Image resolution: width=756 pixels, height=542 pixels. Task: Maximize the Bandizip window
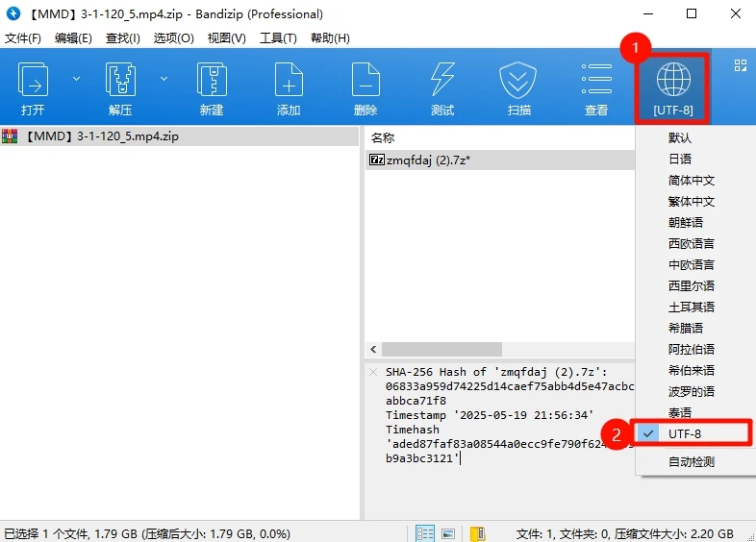(x=692, y=13)
